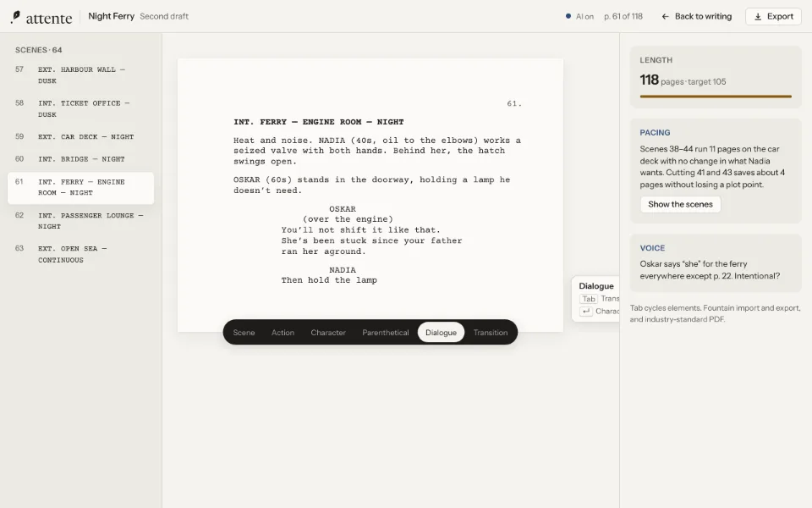Screen dimensions: 812x508
Task: Open scene 62 INT. PASSENGER LOUNGE — NIGHT
Action: coord(81,221)
